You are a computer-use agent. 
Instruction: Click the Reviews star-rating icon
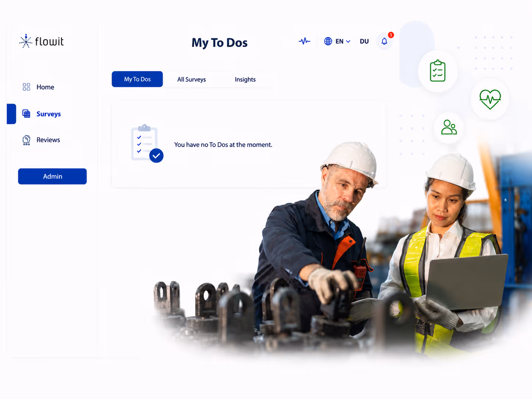coord(26,140)
